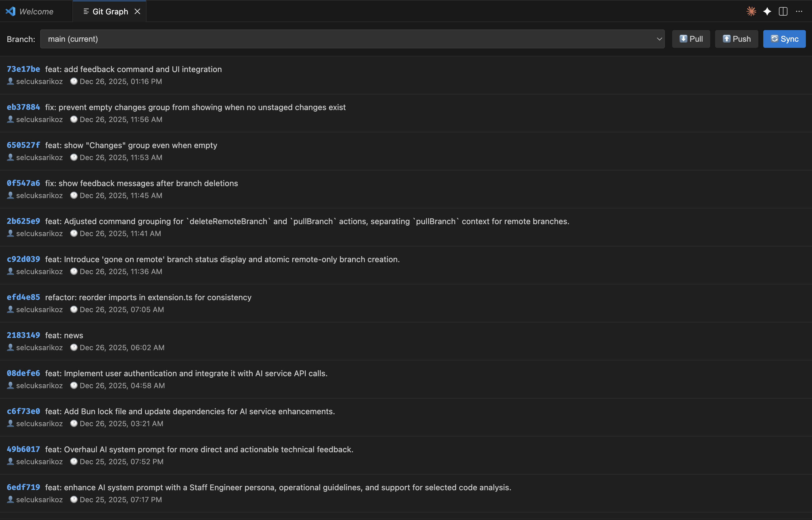Open commit 73e17be details

click(x=23, y=69)
